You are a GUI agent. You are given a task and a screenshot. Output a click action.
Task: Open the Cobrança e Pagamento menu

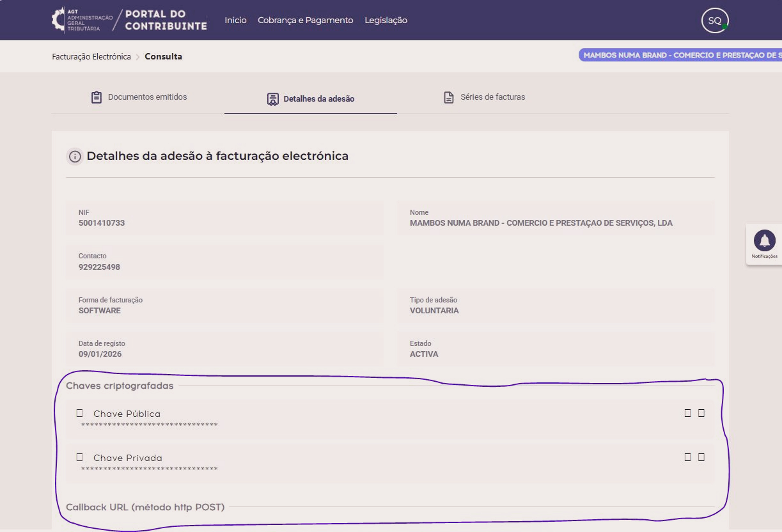305,20
